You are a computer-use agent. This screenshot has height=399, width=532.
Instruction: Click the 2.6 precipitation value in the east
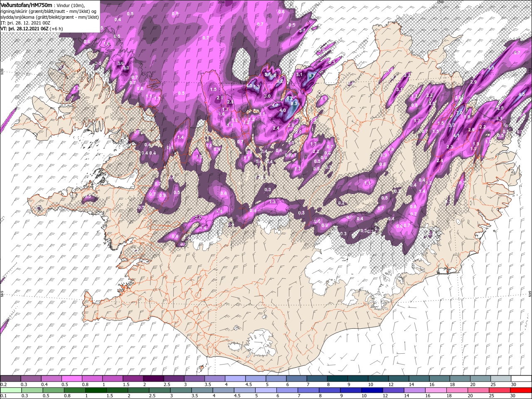(471, 130)
